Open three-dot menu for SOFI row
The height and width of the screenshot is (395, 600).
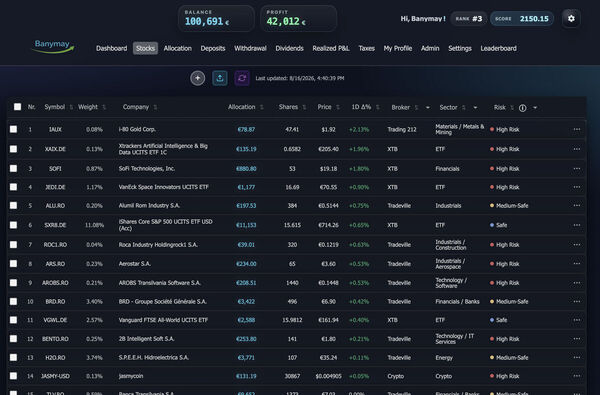(577, 168)
